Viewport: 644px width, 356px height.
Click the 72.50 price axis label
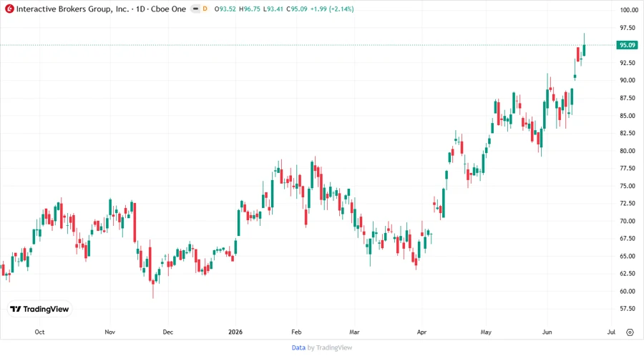628,204
